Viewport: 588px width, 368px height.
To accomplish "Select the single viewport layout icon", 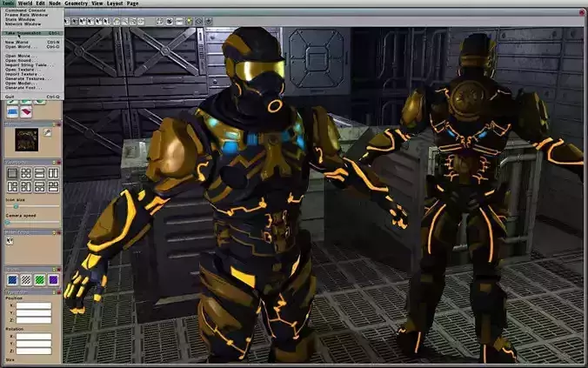I will point(12,173).
